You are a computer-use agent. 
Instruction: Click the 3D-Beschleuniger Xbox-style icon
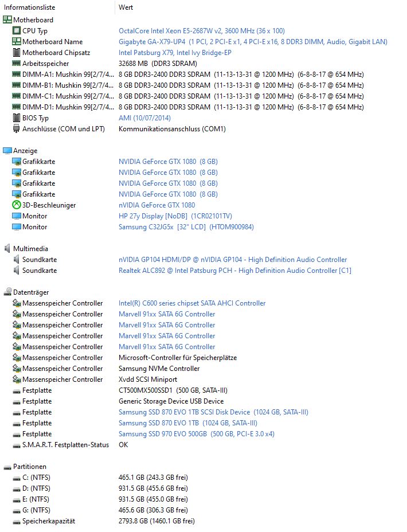(x=16, y=205)
